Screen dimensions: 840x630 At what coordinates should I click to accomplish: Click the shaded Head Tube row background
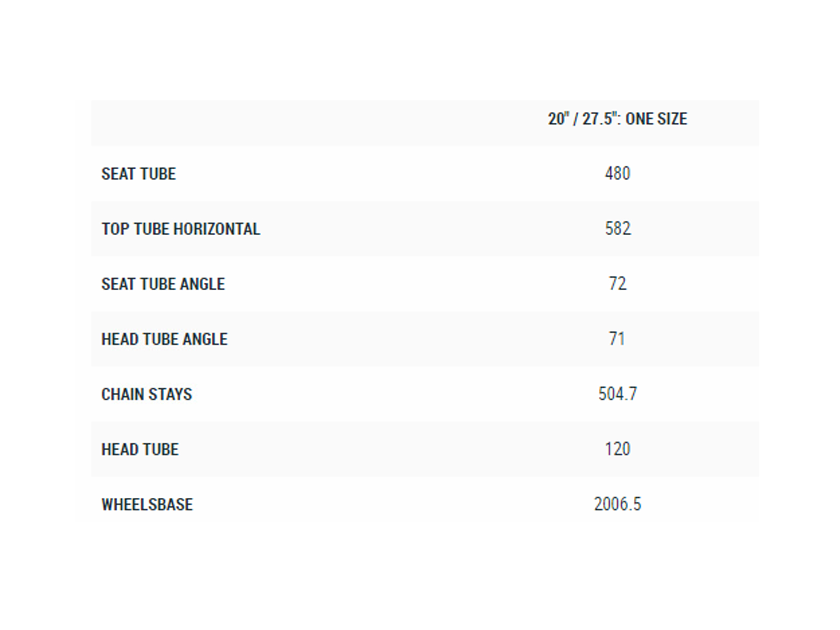[x=425, y=449]
